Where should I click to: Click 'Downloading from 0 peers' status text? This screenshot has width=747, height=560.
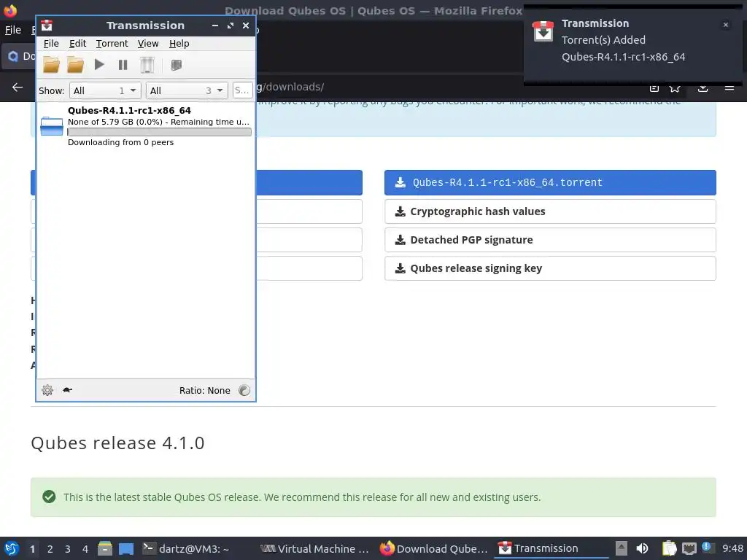[x=120, y=142]
